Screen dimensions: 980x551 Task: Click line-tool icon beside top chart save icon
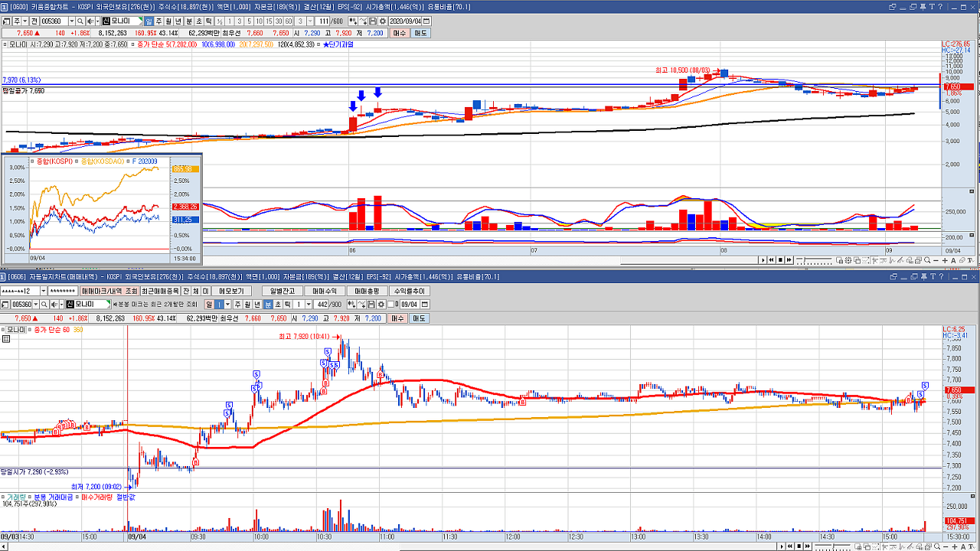tap(363, 21)
